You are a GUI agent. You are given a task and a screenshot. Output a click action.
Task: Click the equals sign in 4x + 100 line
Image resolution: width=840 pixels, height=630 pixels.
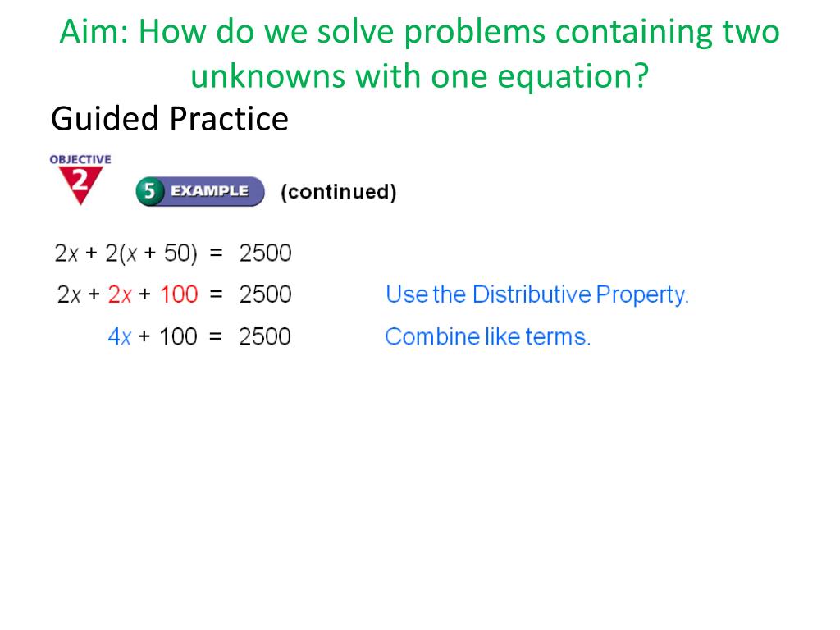(216, 337)
